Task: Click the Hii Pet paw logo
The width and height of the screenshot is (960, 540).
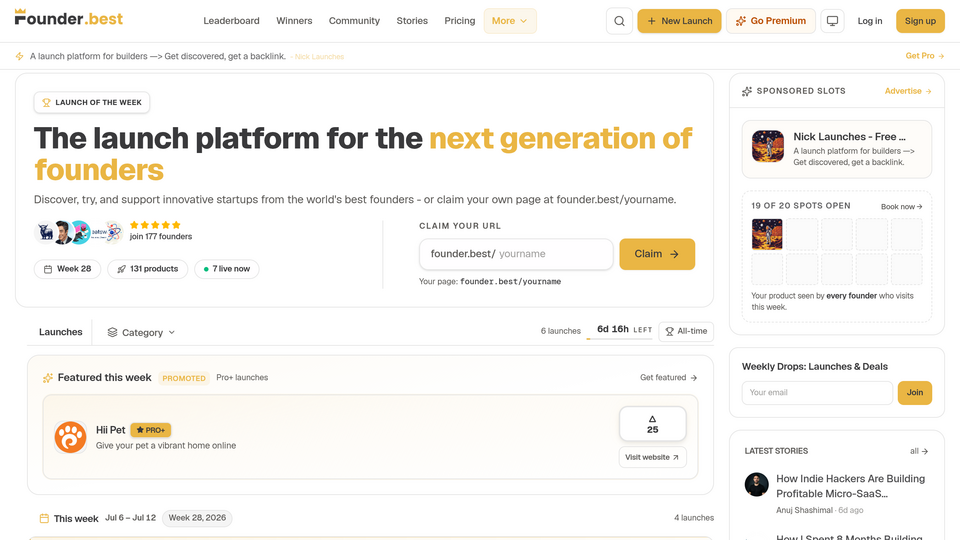Action: [70, 437]
